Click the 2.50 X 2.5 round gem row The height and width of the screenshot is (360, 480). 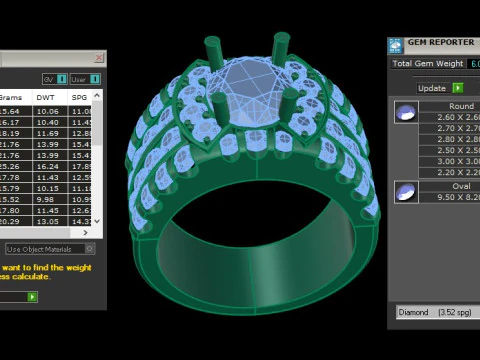[x=450, y=150]
